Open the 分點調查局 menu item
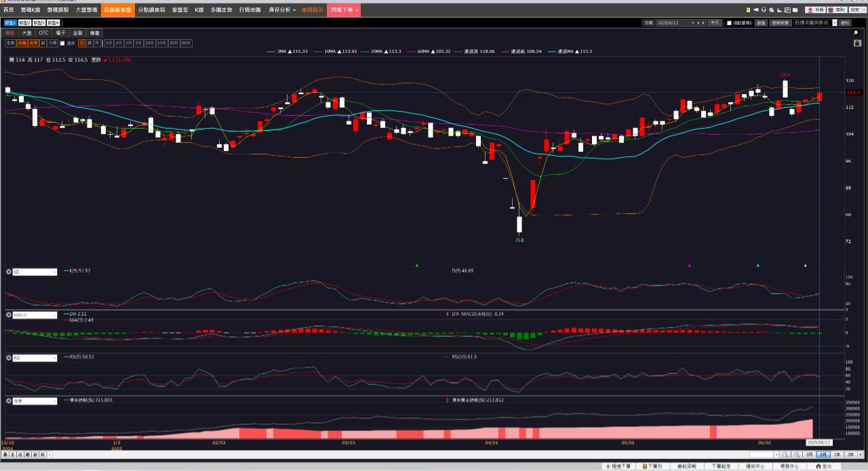The width and height of the screenshot is (868, 471). (x=151, y=10)
